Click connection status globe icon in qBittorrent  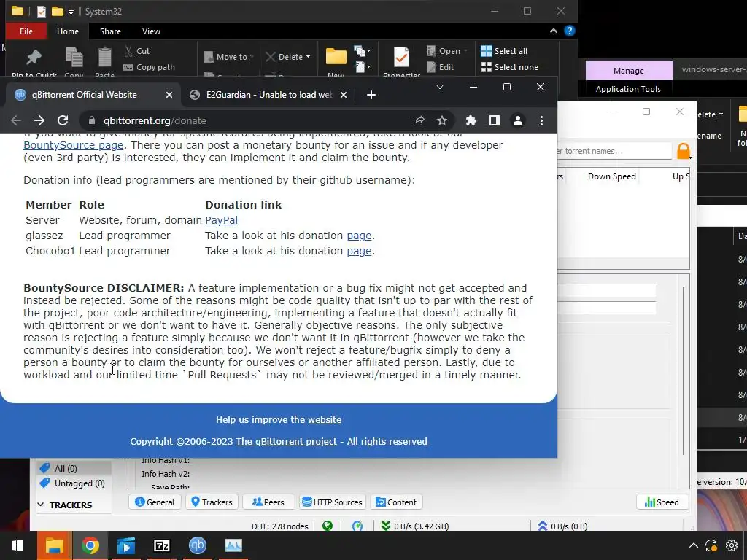pos(328,526)
